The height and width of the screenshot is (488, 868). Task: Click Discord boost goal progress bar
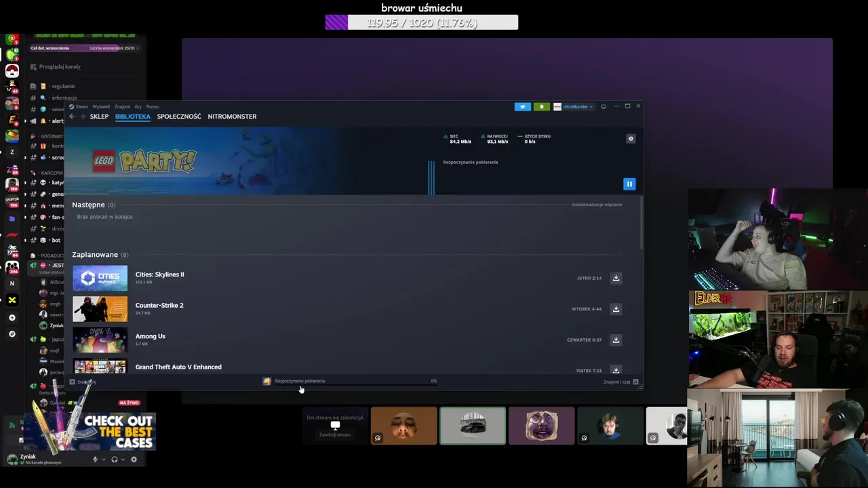coord(84,48)
